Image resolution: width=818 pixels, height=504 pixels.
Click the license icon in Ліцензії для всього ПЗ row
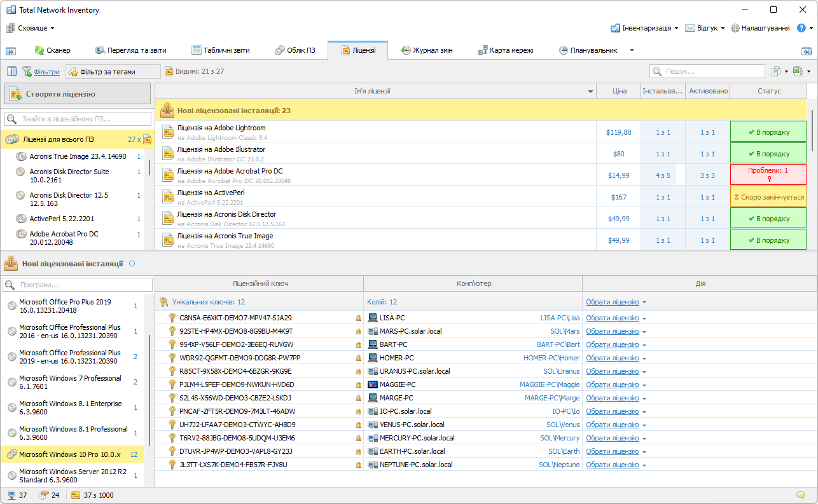click(x=147, y=139)
